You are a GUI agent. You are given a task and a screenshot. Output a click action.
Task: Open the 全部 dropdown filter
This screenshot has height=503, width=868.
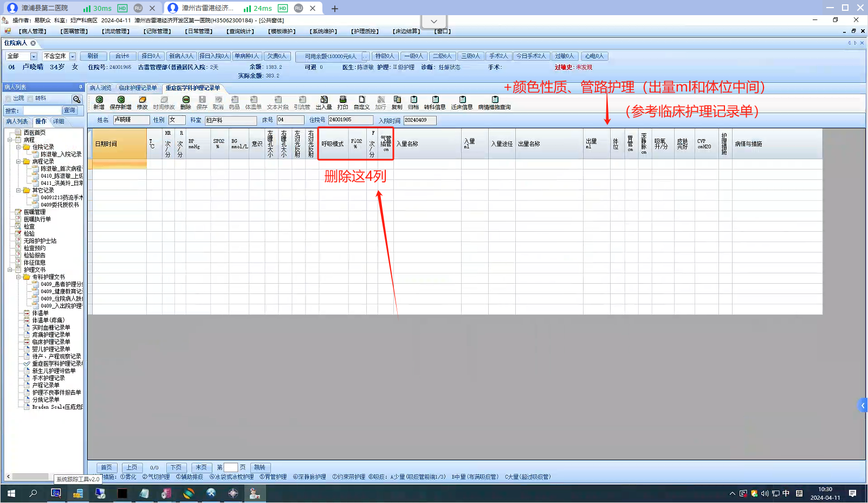[x=34, y=56]
